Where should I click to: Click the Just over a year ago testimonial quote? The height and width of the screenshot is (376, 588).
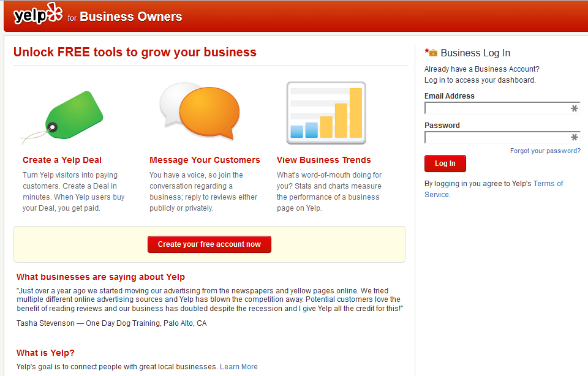click(x=209, y=299)
